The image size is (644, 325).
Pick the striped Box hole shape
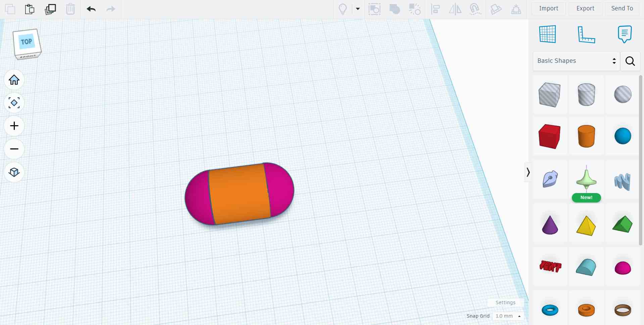coord(549,95)
